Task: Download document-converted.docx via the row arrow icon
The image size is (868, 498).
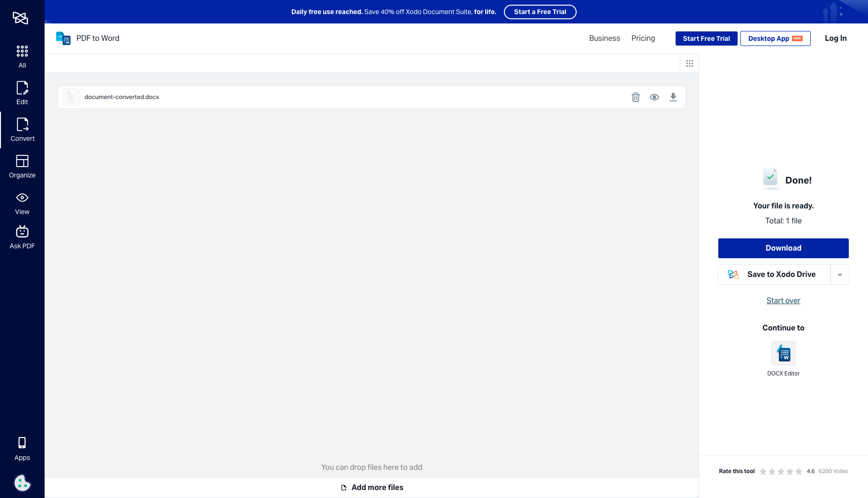Action: click(x=673, y=97)
